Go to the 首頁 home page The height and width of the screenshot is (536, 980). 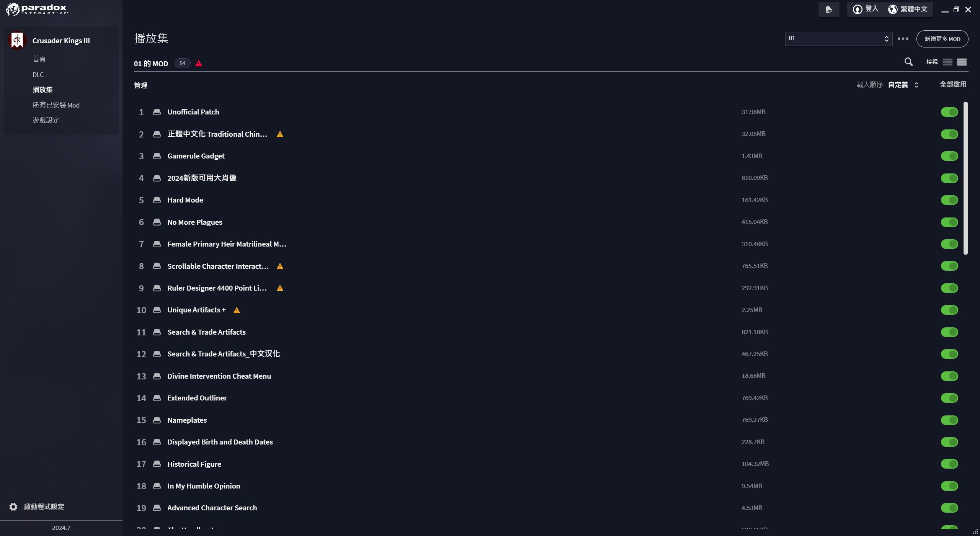(x=39, y=59)
